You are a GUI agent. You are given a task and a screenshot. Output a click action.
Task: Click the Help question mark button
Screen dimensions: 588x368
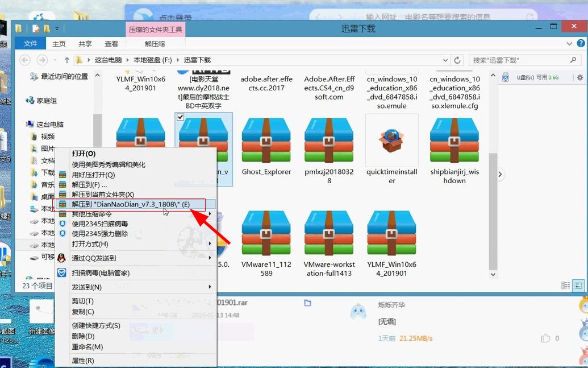pyautogui.click(x=581, y=43)
